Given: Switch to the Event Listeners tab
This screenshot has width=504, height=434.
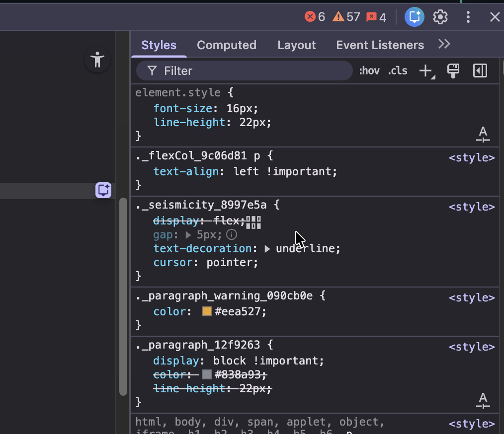Looking at the screenshot, I should (380, 45).
